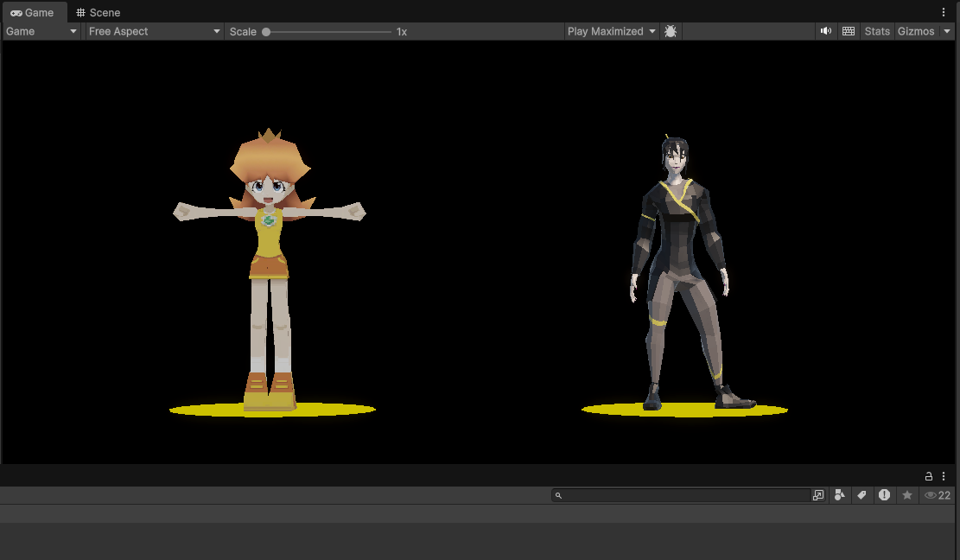Toggle the keyboard shortcuts icon in Game view
Image resolution: width=960 pixels, height=560 pixels.
pos(849,31)
